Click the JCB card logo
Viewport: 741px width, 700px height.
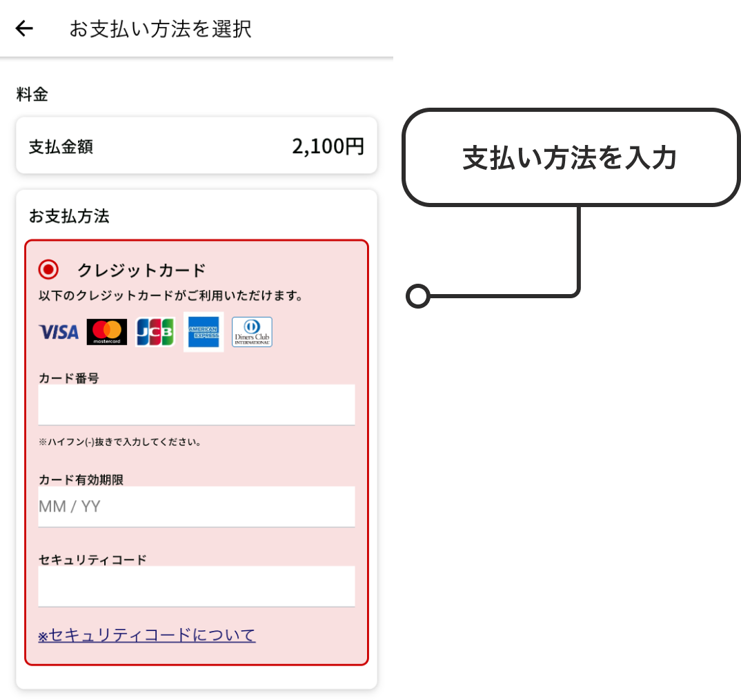[155, 332]
